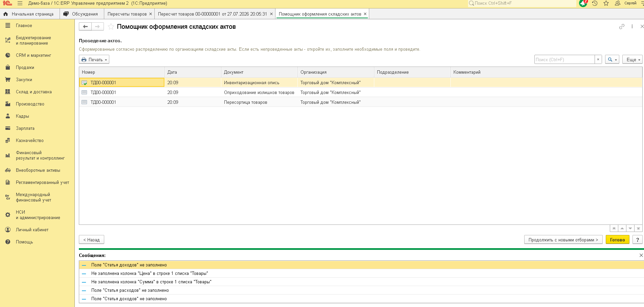Open Склад и доставка section
Viewport: 644px width, 307px height.
click(x=34, y=92)
